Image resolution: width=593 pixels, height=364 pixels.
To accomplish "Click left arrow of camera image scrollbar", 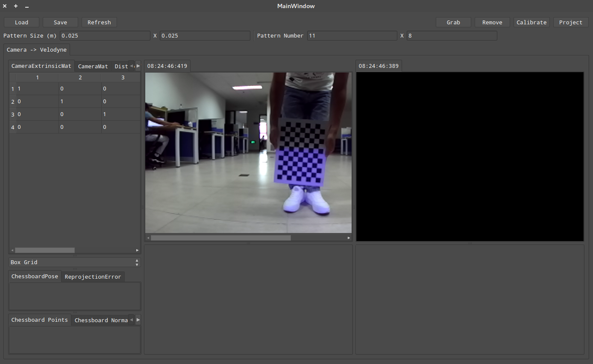I will [x=148, y=238].
